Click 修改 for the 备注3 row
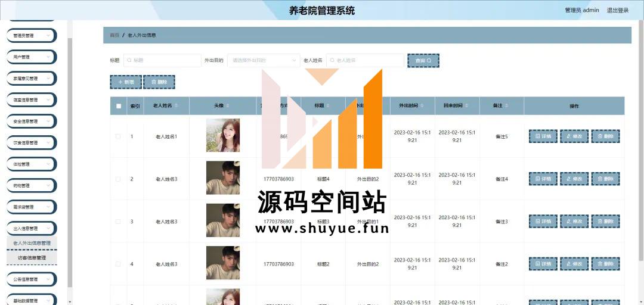644x305 pixels. [574, 221]
